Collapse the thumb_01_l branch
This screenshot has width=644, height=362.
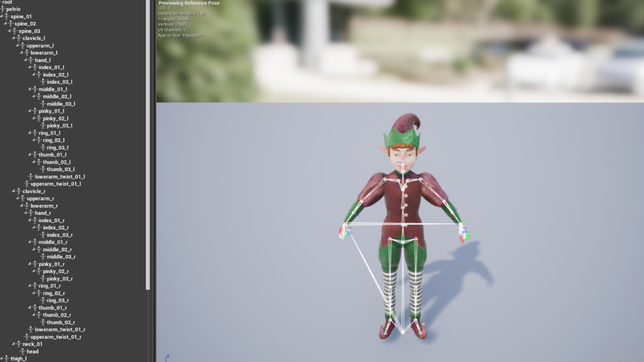tap(29, 155)
